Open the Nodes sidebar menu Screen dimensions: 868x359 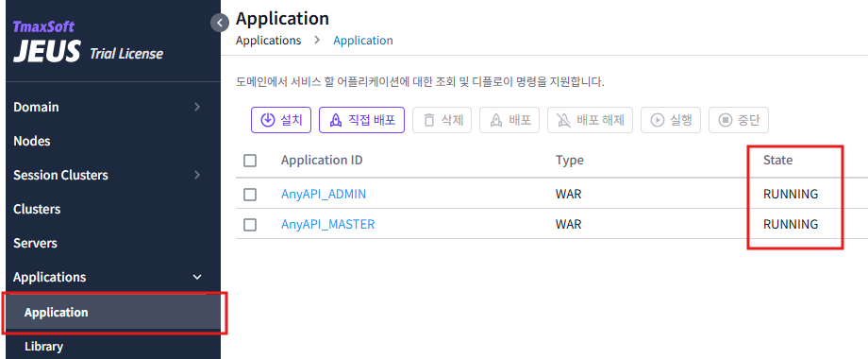113,142
